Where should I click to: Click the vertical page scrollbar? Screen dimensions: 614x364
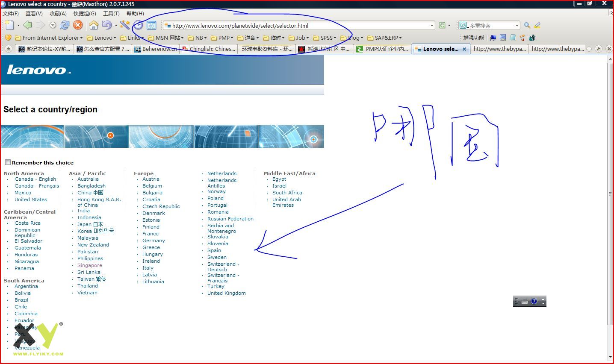pyautogui.click(x=610, y=194)
